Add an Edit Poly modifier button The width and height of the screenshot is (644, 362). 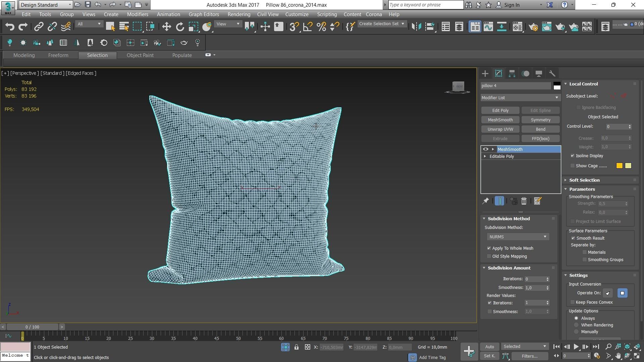(500, 111)
